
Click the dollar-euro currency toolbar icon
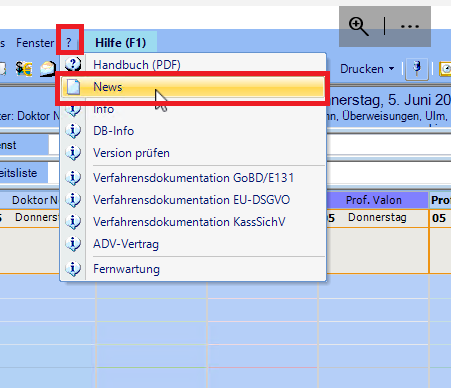pos(24,69)
